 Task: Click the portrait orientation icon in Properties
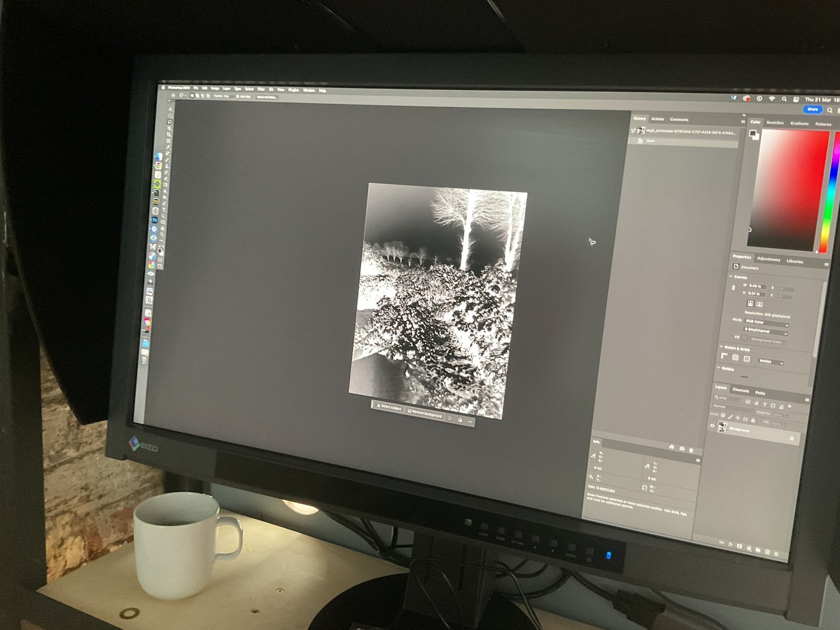[x=750, y=303]
